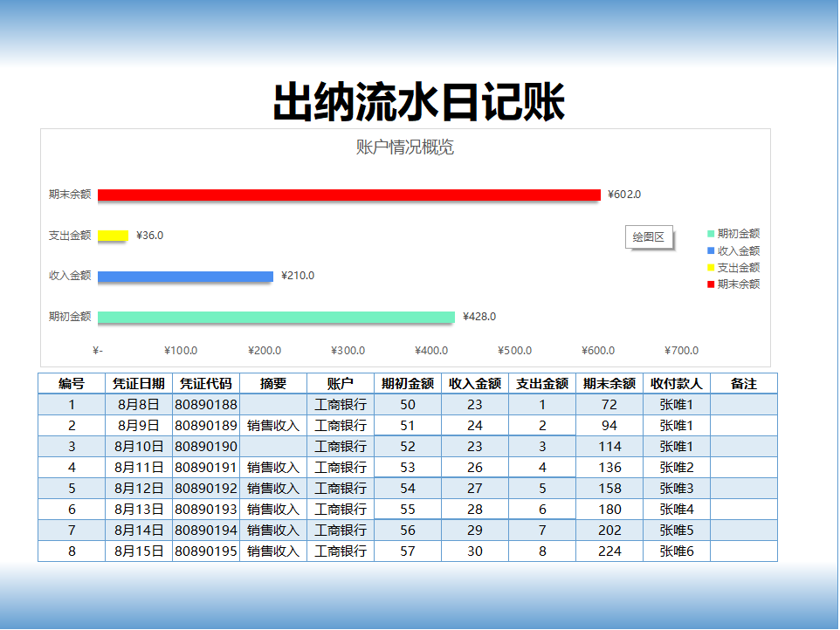This screenshot has height=630, width=840.
Task: Click category axis label 期末余额
Action: pyautogui.click(x=70, y=195)
